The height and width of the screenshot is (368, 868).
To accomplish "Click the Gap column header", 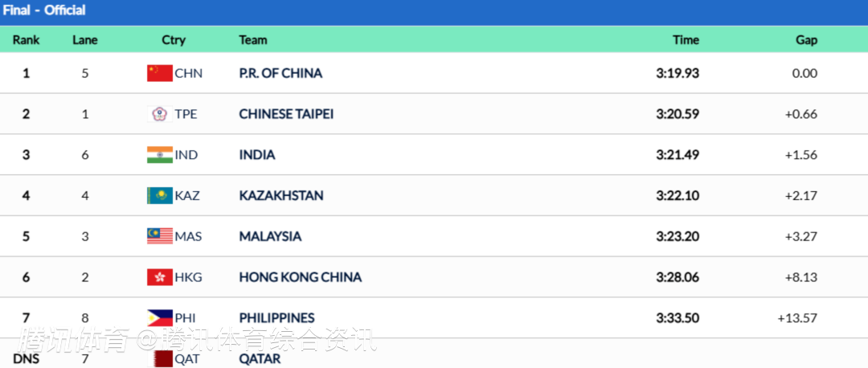I will [806, 39].
